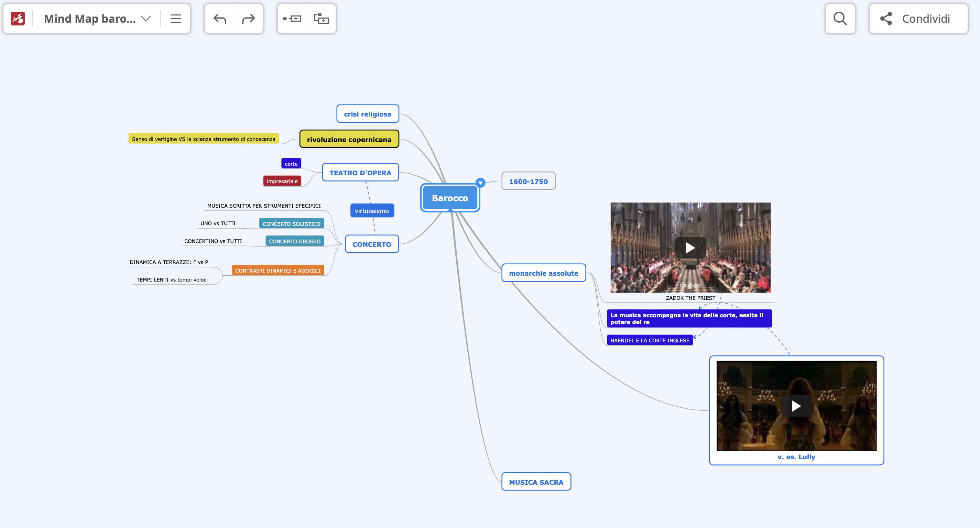Redo the last action
This screenshot has width=980, height=528.
click(248, 19)
